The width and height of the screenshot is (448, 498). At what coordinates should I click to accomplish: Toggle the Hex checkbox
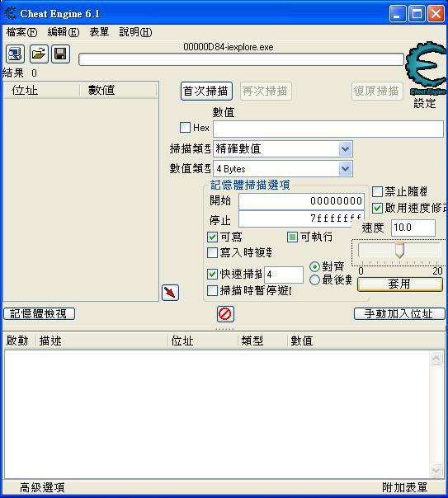click(185, 128)
